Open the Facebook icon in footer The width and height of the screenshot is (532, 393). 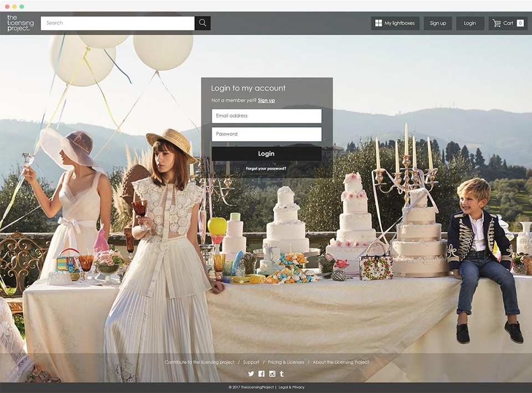[x=261, y=374]
